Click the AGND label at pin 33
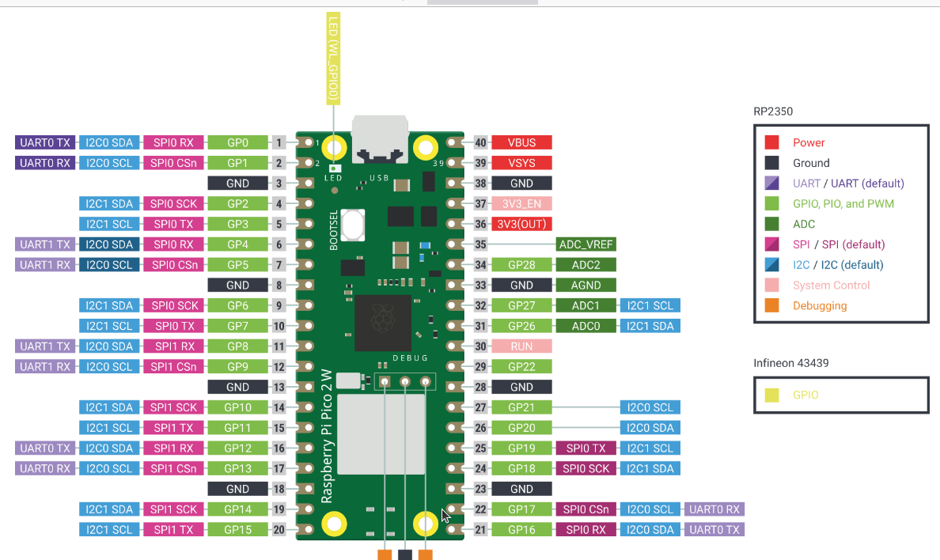The height and width of the screenshot is (560, 940). point(586,286)
